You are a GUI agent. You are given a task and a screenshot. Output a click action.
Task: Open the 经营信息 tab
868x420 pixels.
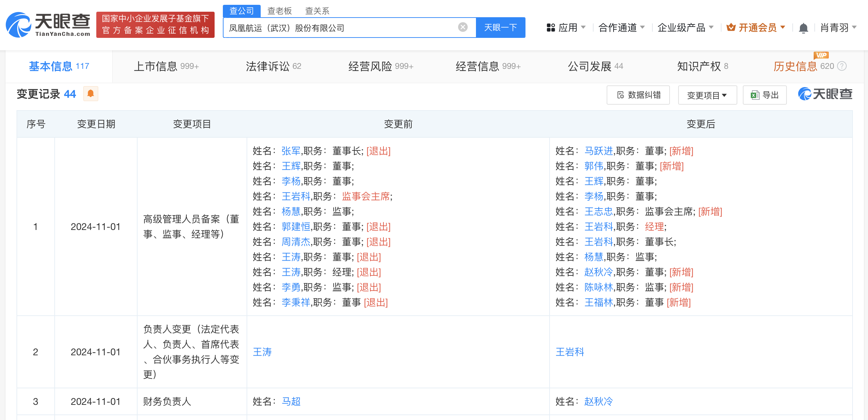point(488,66)
